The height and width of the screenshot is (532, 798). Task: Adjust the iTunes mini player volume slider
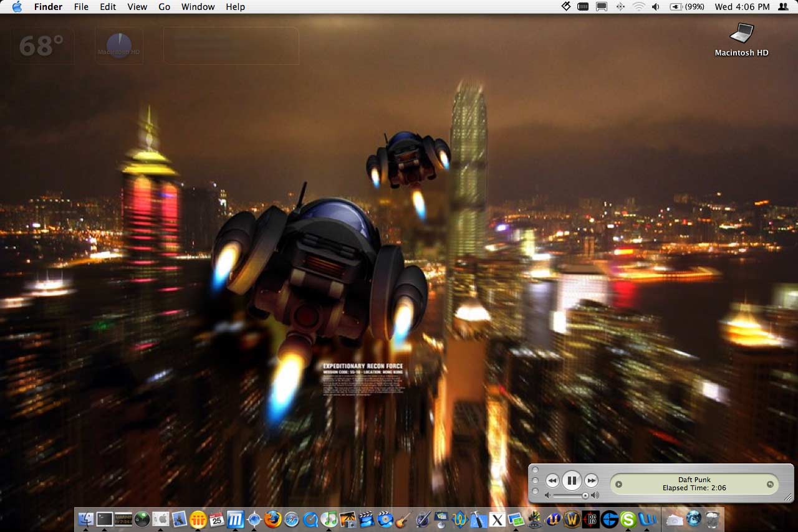click(571, 495)
